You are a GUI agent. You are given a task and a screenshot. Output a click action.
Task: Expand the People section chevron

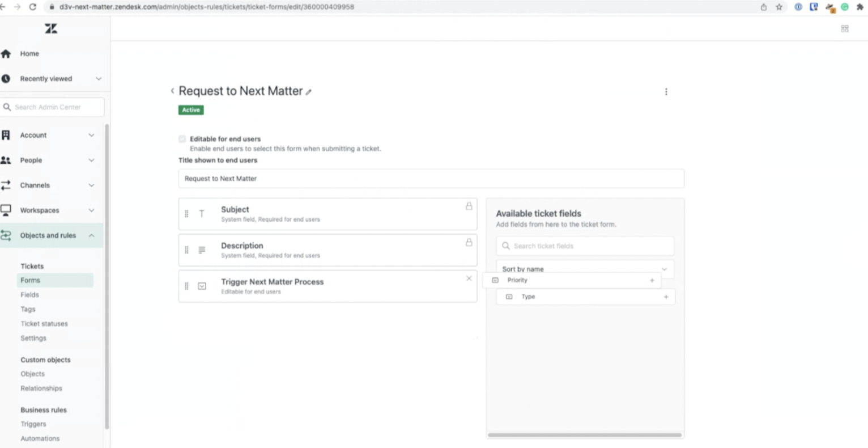(91, 160)
